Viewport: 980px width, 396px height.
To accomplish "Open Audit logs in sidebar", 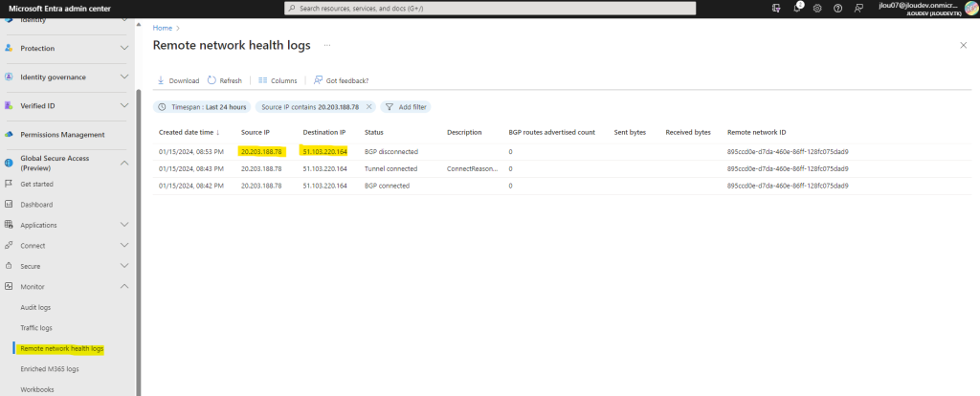I will pyautogui.click(x=35, y=307).
